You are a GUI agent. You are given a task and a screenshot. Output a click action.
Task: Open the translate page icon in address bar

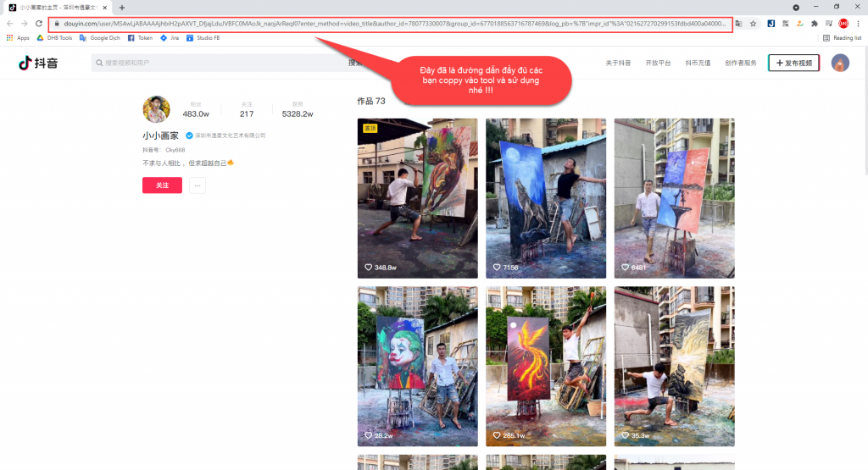(739, 23)
